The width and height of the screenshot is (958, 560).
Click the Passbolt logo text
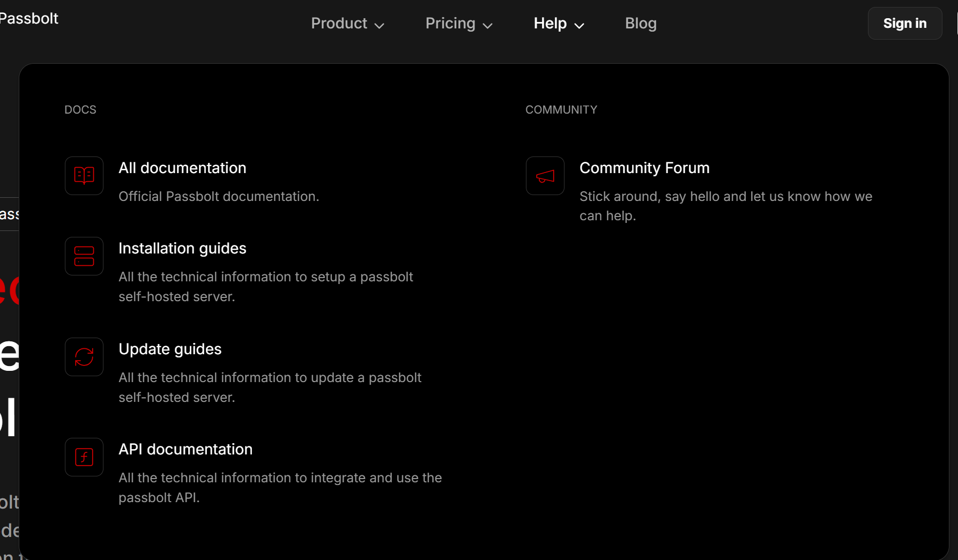[29, 19]
